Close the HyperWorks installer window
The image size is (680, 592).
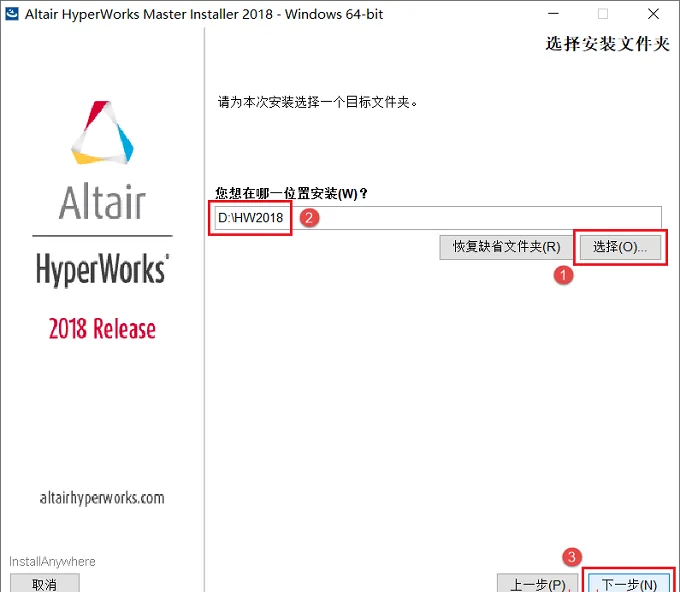[653, 14]
